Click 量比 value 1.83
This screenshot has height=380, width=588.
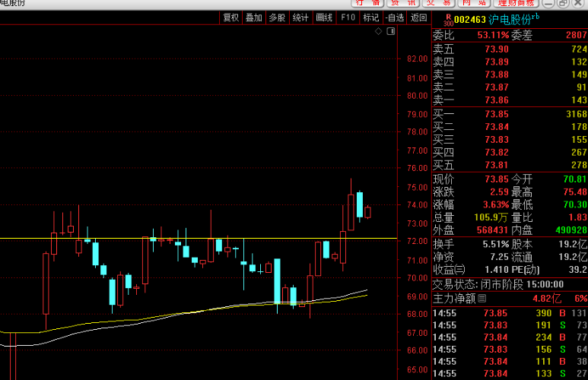pyautogui.click(x=577, y=217)
